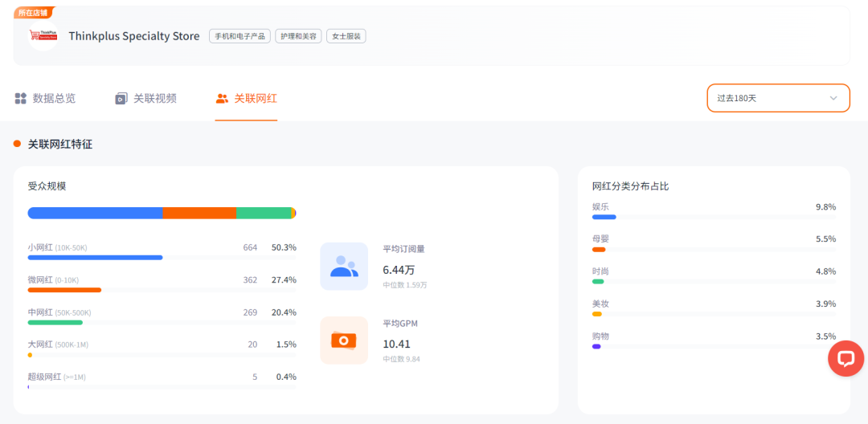
Task: Click the 时尚 category label
Action: pyautogui.click(x=600, y=271)
